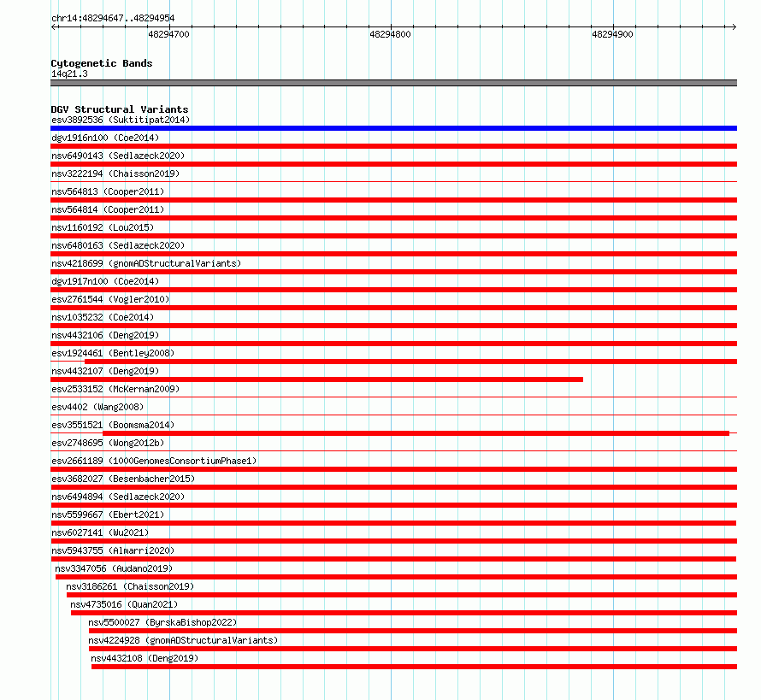Screen dimensions: 761x700
Task: Open variant dgv1917n100 (Coe2014)
Action: click(x=105, y=281)
